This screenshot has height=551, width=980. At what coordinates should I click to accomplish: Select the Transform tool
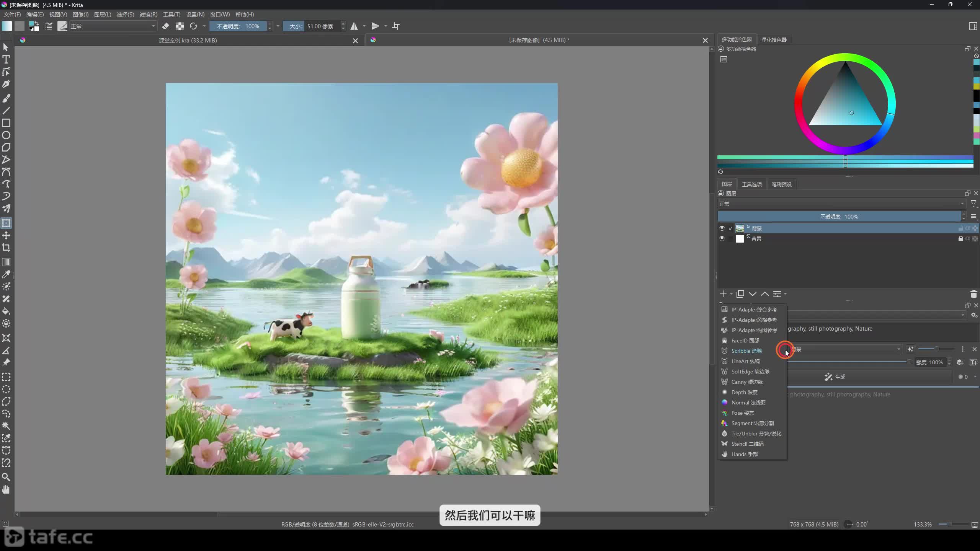(x=6, y=223)
